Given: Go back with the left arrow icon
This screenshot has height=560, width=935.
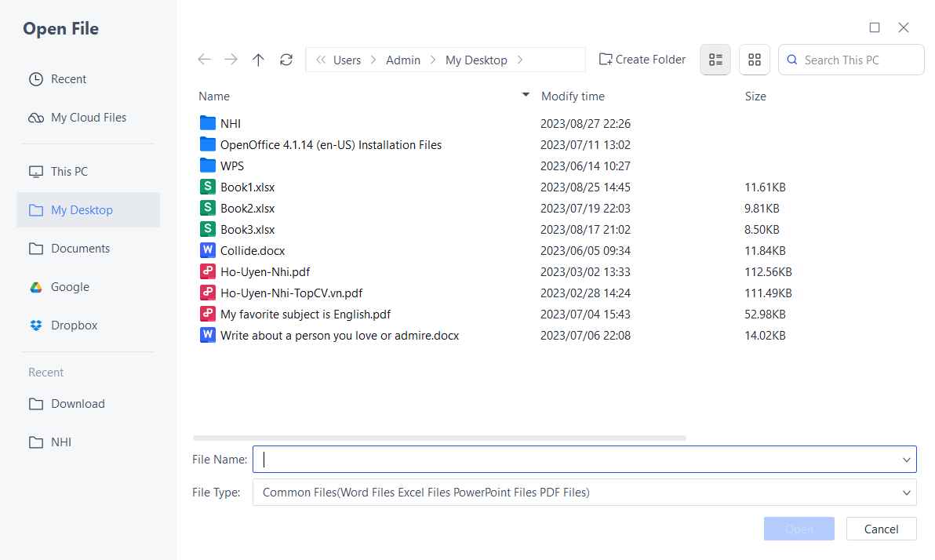Looking at the screenshot, I should pyautogui.click(x=205, y=60).
